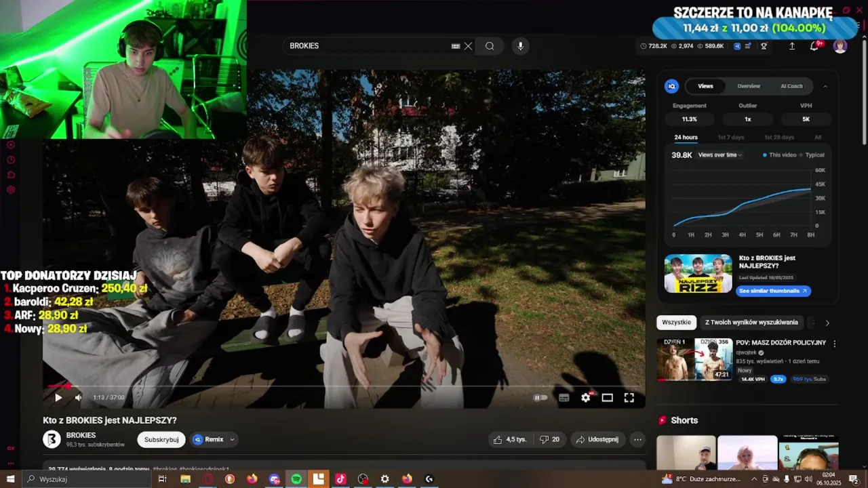
Task: Open the vidIQ icon in the top stats bar
Action: (x=737, y=46)
